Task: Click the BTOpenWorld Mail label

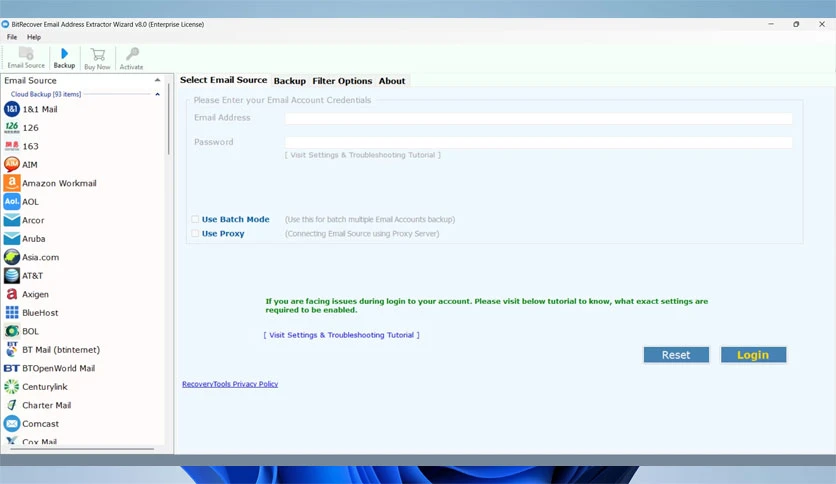Action: 59,368
